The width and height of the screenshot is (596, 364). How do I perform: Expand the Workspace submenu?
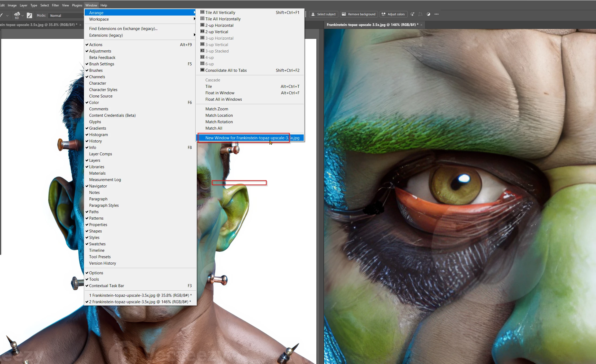(x=99, y=19)
